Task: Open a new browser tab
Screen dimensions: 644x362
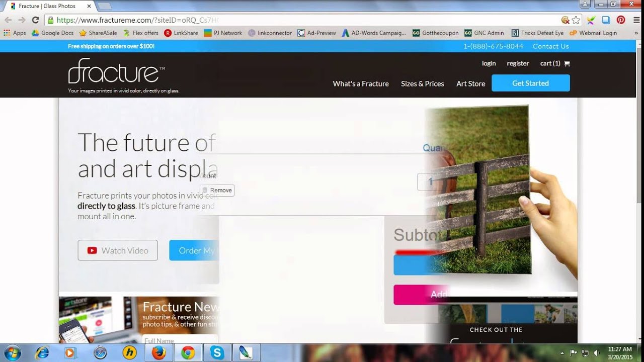Action: click(104, 7)
